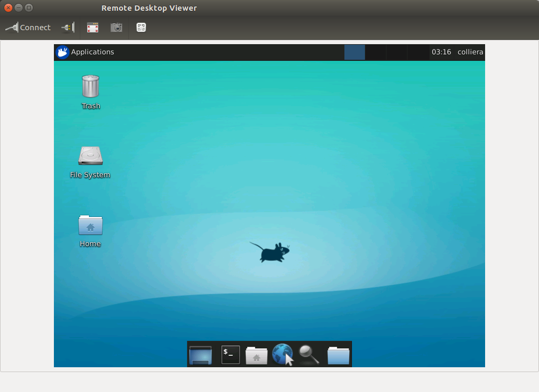Screen dimensions: 539x392
Task: Launch the web browser globe icon
Action: coord(282,355)
